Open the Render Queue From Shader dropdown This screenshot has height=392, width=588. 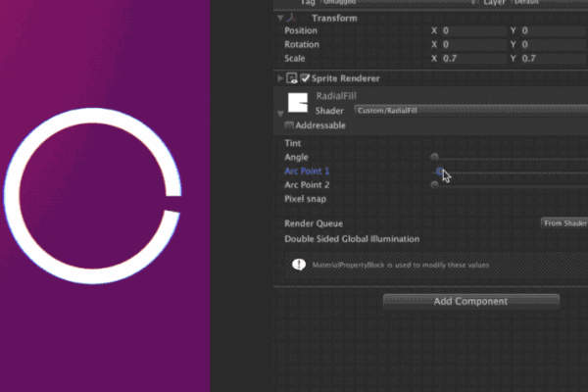point(564,223)
